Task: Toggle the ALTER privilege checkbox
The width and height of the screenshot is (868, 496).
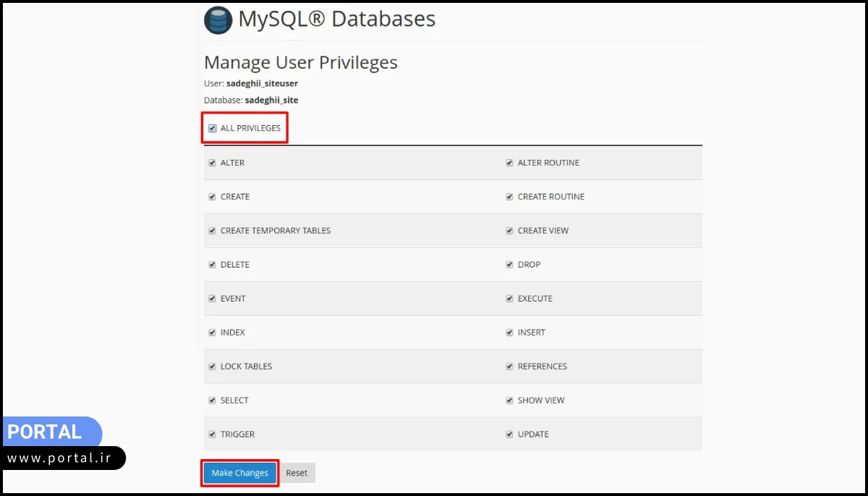Action: point(213,163)
